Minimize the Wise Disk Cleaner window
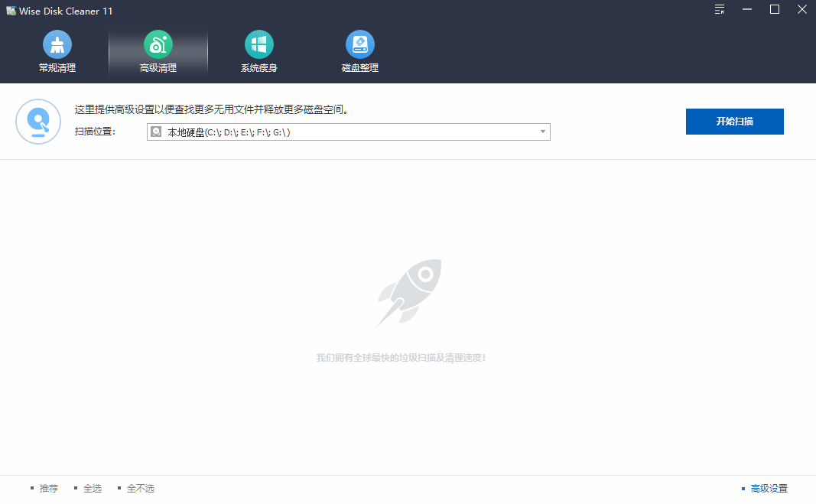The image size is (816, 504). pos(746,9)
